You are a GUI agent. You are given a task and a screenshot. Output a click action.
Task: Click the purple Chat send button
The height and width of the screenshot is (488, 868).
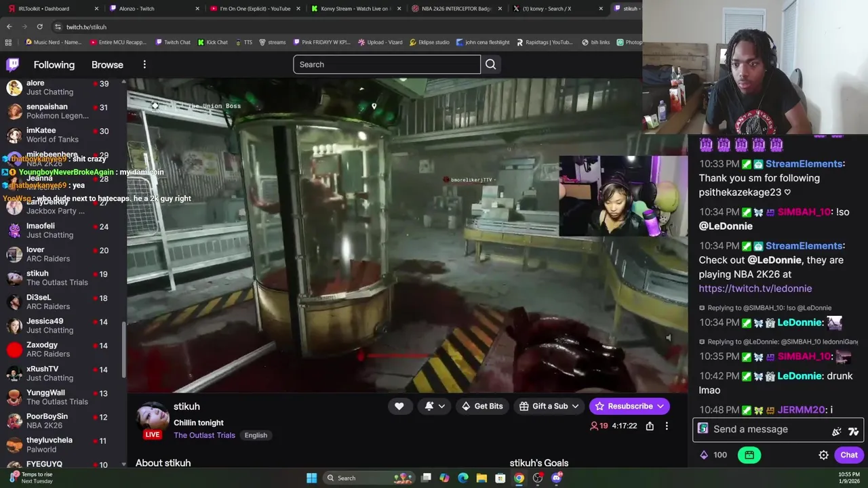pyautogui.click(x=849, y=455)
